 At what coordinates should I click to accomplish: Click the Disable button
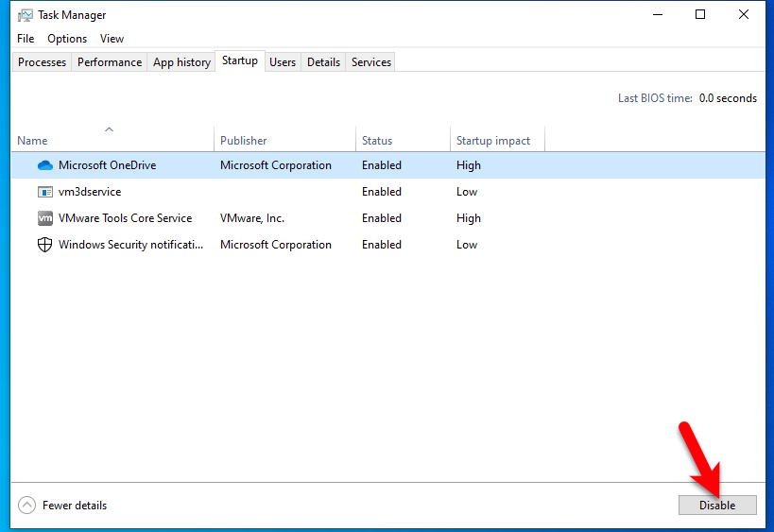(x=717, y=505)
